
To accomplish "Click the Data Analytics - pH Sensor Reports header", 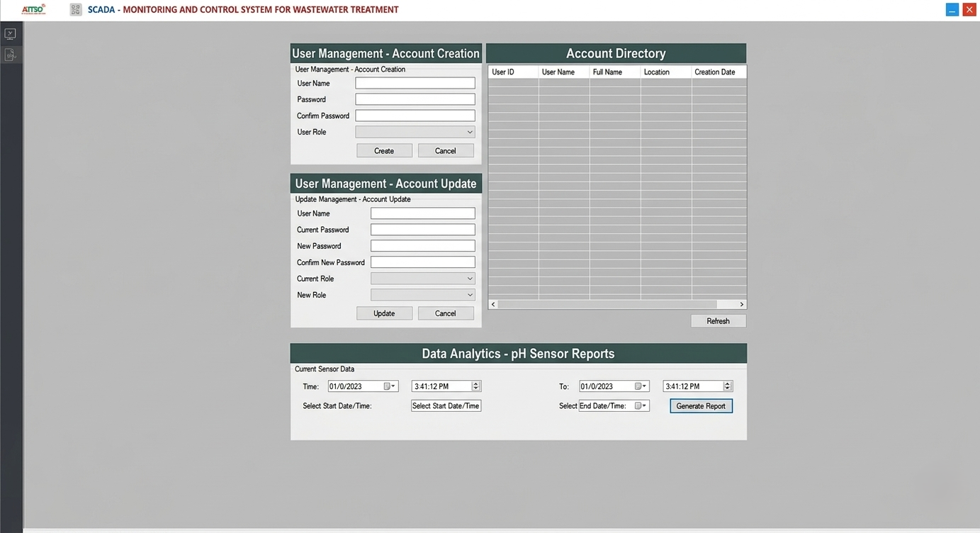I will click(x=519, y=354).
